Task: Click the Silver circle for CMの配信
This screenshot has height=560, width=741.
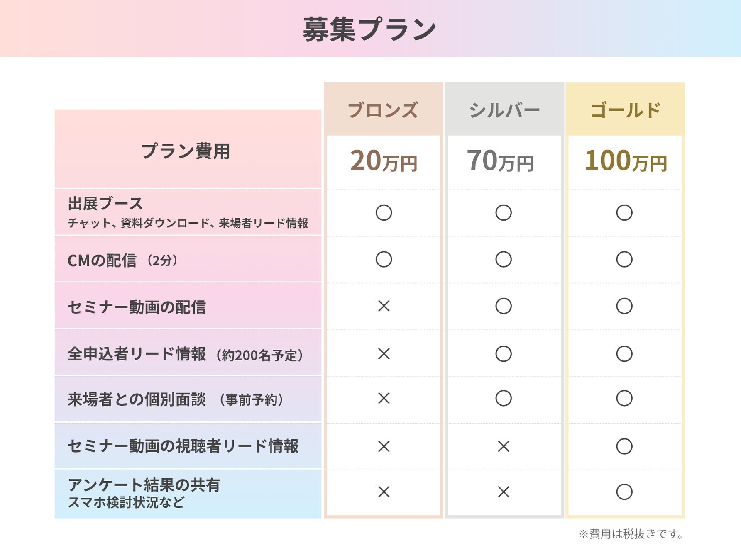Action: click(x=504, y=259)
